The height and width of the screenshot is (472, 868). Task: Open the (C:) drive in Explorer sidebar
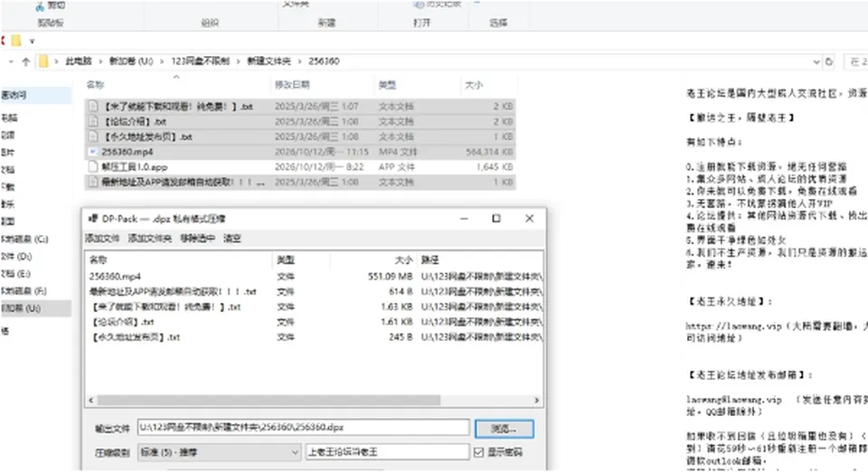(x=25, y=239)
